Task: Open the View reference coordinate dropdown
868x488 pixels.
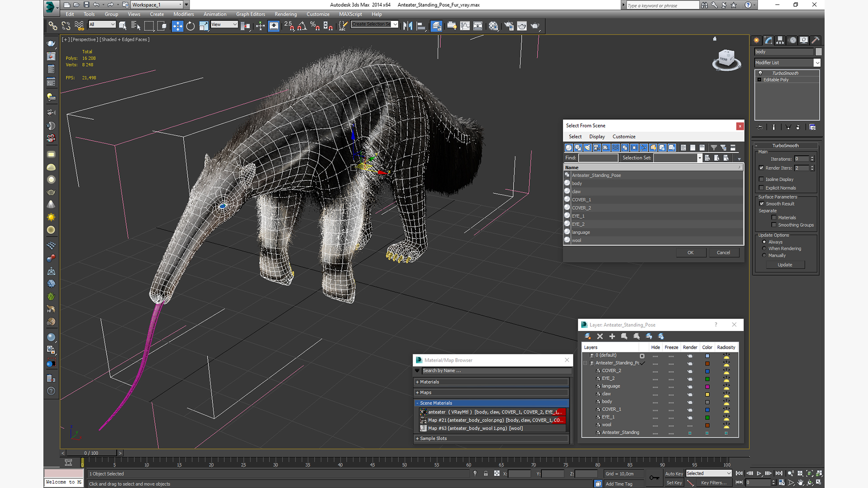Action: [x=224, y=25]
